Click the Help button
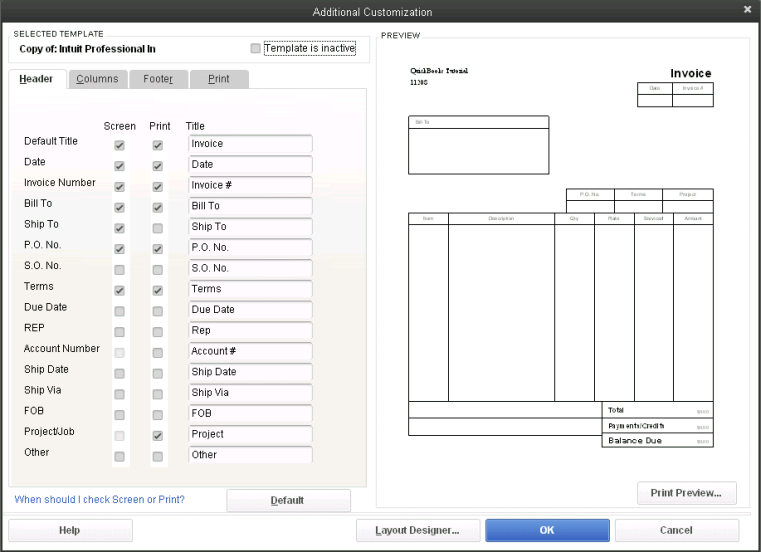Image resolution: width=761 pixels, height=552 pixels. [70, 530]
